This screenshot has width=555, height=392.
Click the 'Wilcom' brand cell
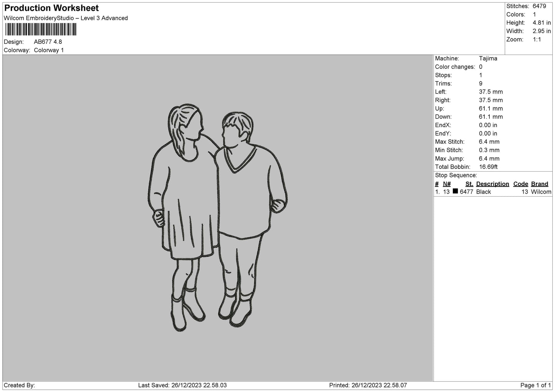[x=541, y=192]
